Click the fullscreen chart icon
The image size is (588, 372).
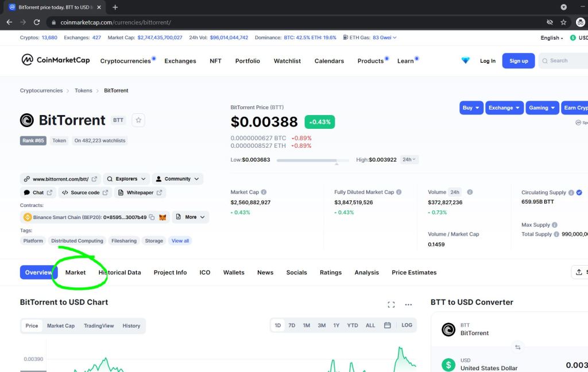391,305
